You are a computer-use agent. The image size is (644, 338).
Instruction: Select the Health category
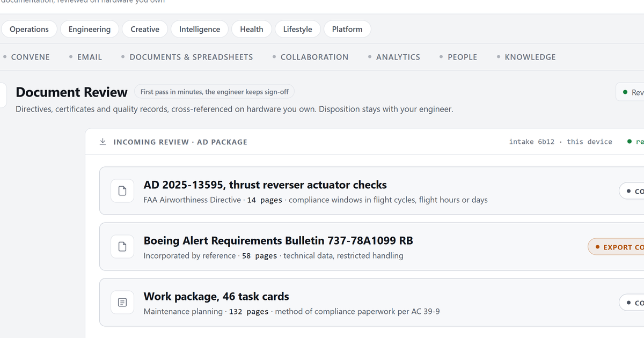tap(252, 29)
